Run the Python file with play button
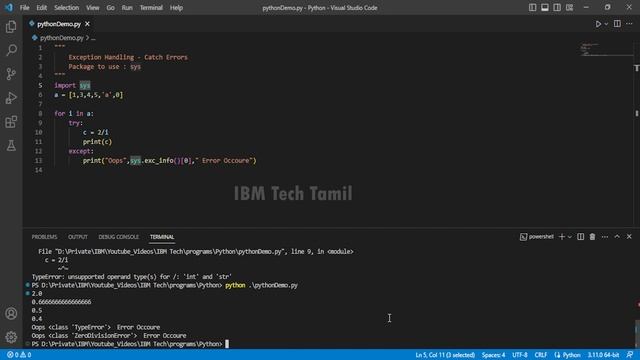The height and width of the screenshot is (360, 640). 598,24
